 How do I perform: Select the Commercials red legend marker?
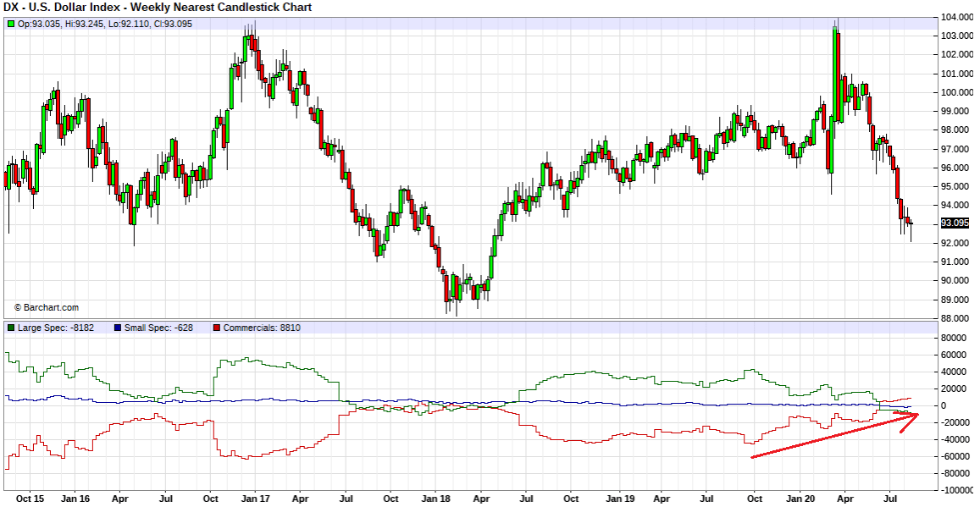pos(215,328)
